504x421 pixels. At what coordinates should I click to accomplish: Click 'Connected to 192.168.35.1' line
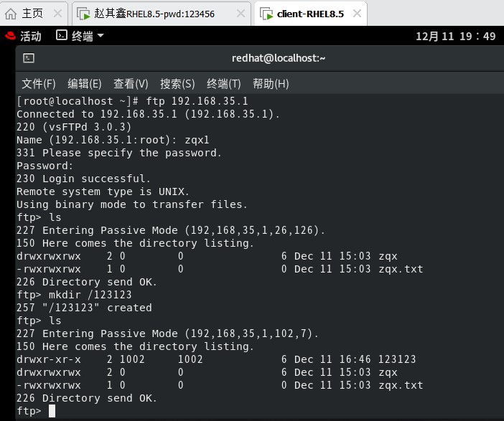coord(148,114)
